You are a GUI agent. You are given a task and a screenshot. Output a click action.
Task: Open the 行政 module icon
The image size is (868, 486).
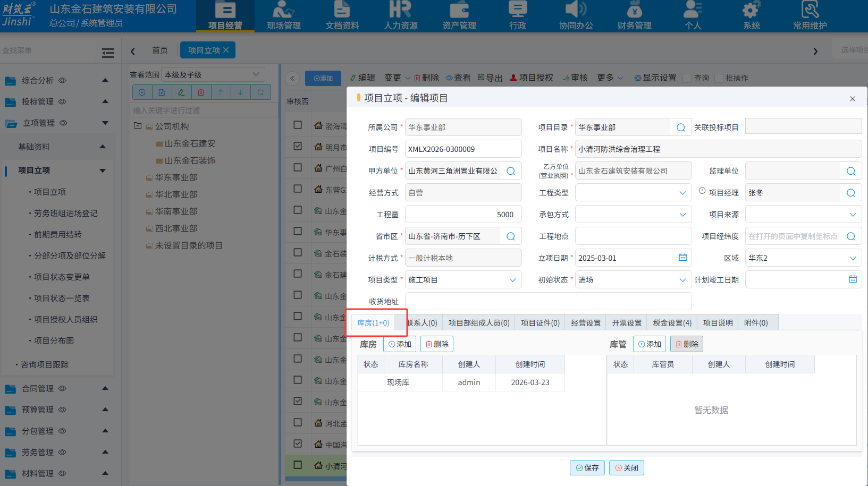point(517,15)
